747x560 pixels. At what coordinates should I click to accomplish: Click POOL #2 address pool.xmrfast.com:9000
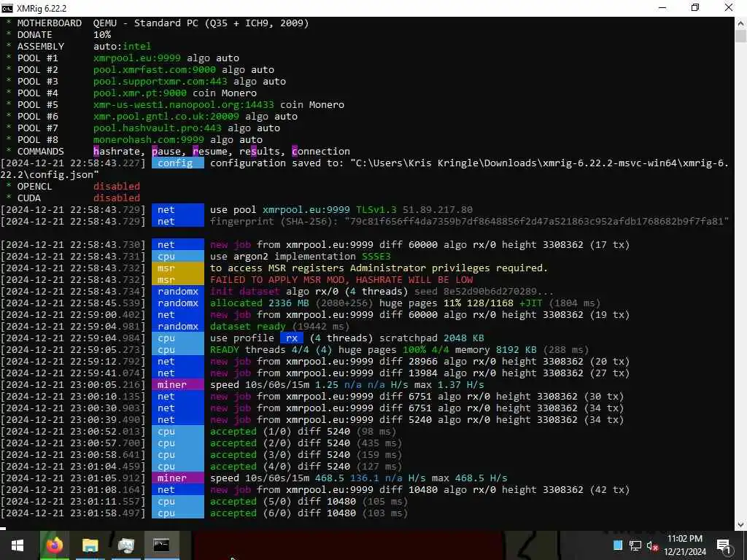[x=155, y=69]
